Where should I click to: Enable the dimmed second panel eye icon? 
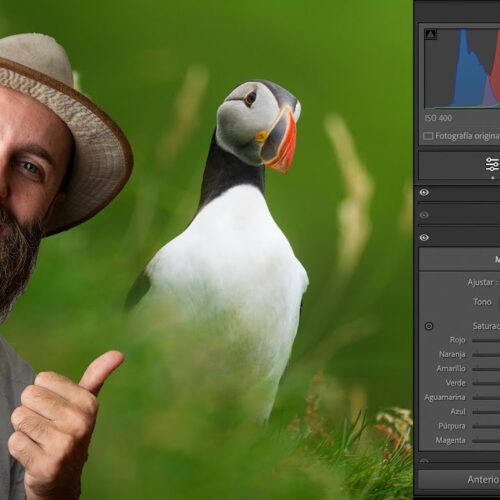(x=424, y=215)
